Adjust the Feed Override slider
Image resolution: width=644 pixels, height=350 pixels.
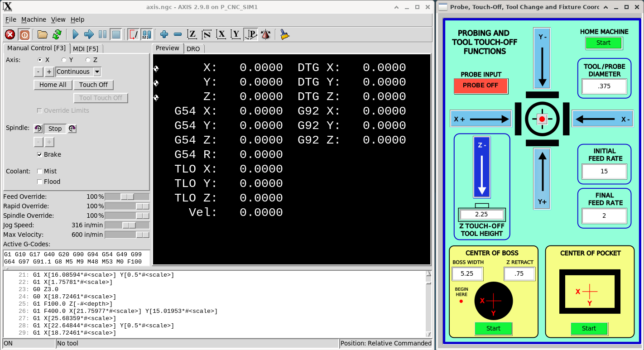127,197
